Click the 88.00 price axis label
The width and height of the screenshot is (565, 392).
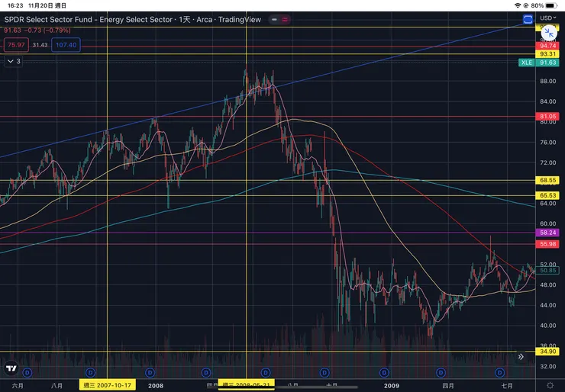547,81
